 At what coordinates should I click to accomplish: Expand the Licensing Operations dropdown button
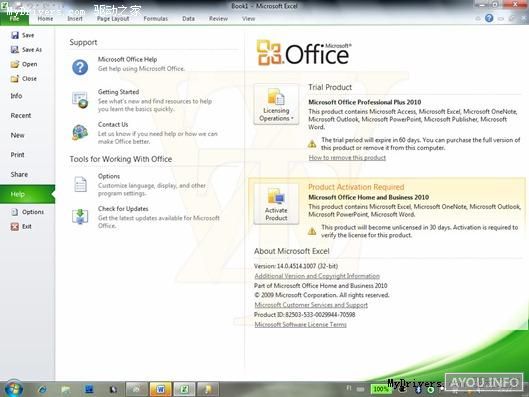click(x=276, y=105)
